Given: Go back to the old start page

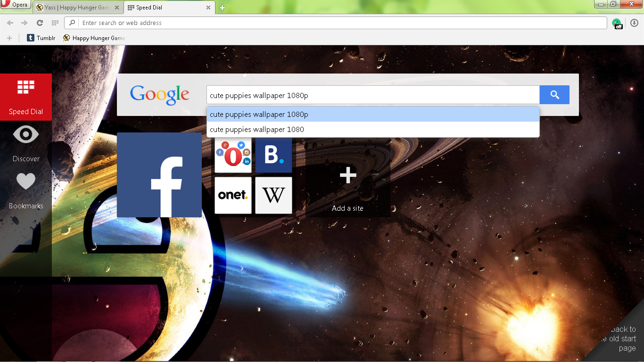Looking at the screenshot, I should pyautogui.click(x=619, y=338).
